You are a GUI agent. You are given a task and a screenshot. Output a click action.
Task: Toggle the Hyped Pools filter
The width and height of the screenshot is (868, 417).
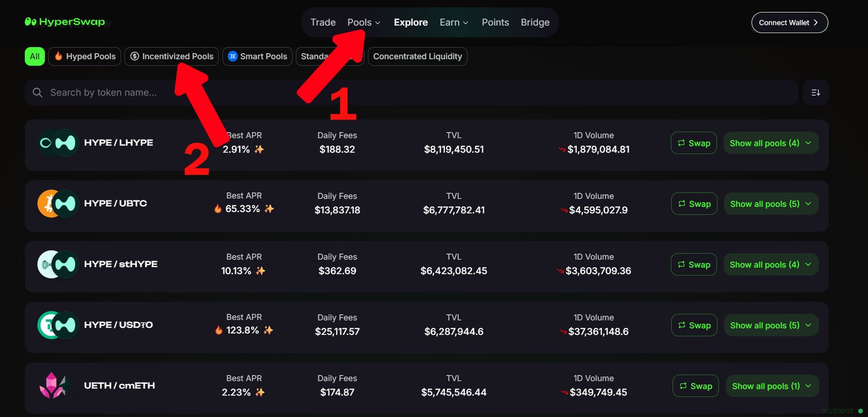[x=85, y=56]
